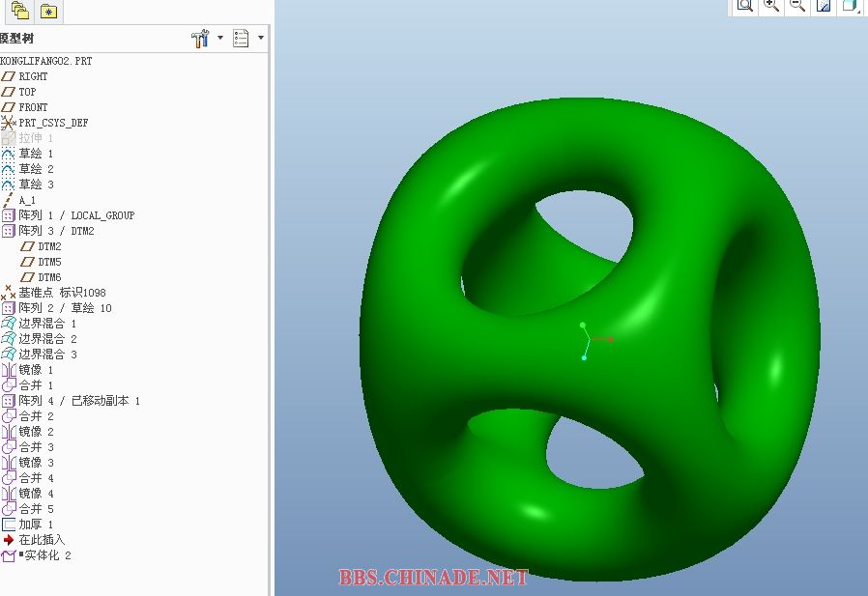The width and height of the screenshot is (868, 596).
Task: Select 合并 5 merge feature
Action: point(27,509)
